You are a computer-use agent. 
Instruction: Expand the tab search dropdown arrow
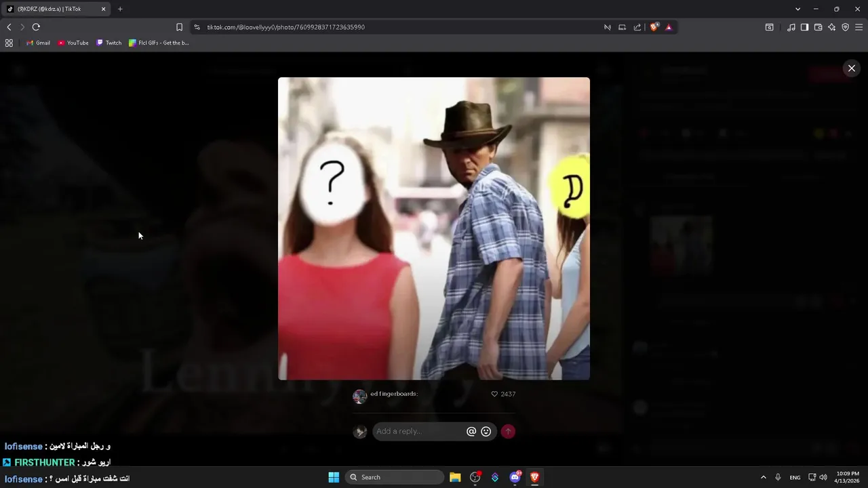click(x=797, y=9)
